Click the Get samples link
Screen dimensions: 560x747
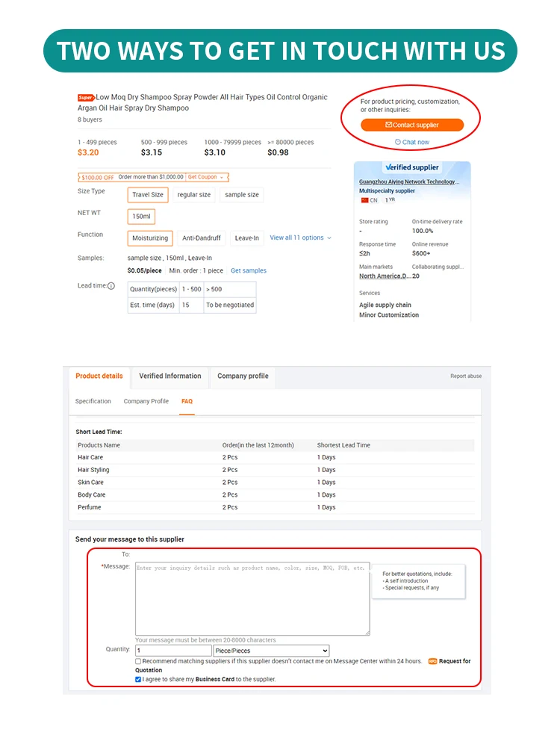(x=249, y=270)
